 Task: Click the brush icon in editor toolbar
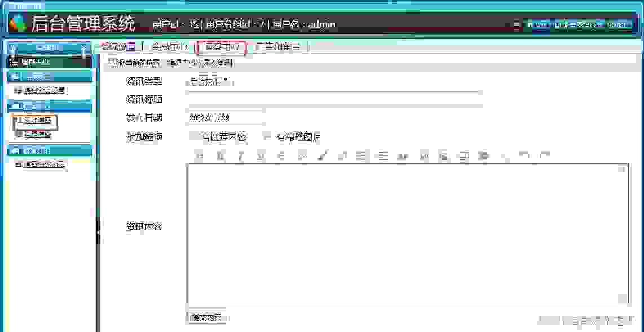[323, 155]
